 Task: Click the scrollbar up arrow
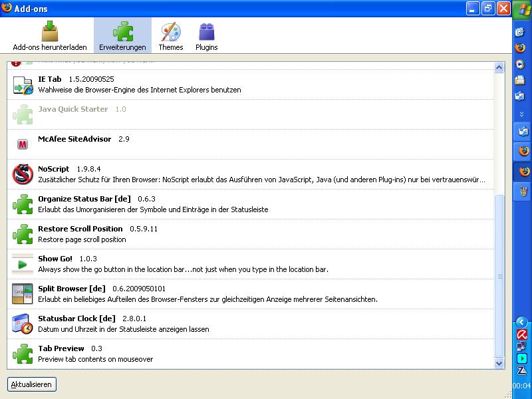(499, 67)
